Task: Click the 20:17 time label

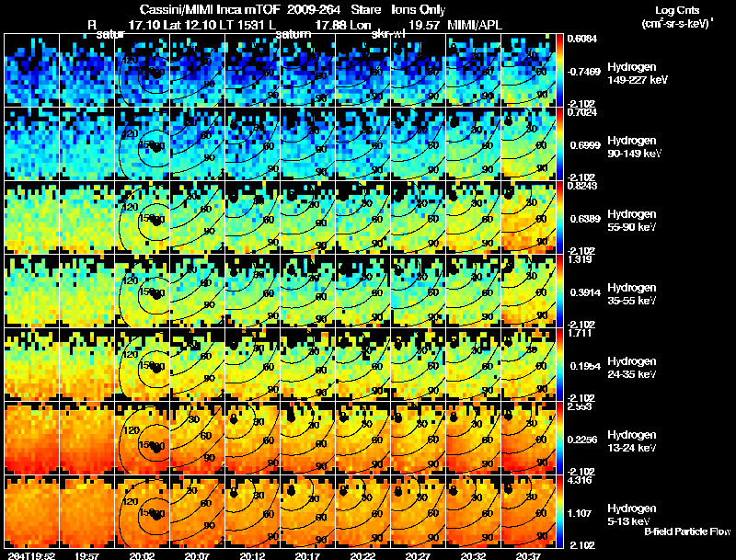Action: pyautogui.click(x=307, y=556)
